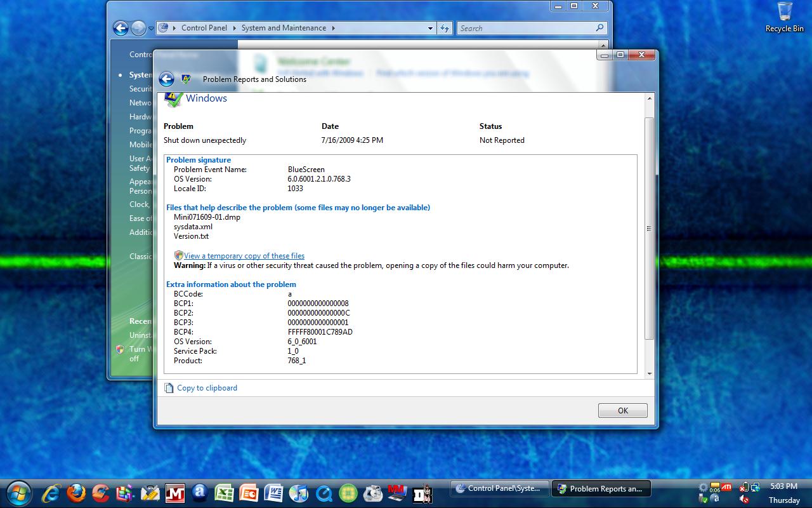Click the Not Reported status text
The width and height of the screenshot is (812, 508).
click(x=502, y=140)
